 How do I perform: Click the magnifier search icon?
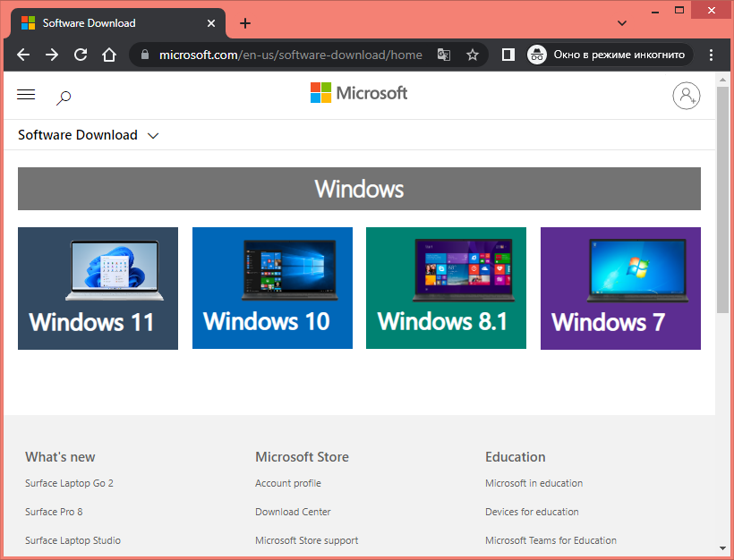tap(64, 98)
